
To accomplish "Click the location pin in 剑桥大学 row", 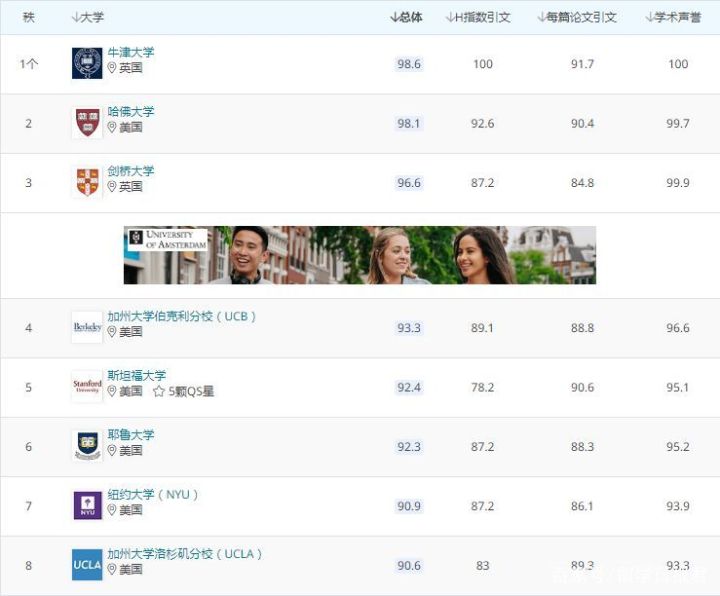I will [x=112, y=186].
